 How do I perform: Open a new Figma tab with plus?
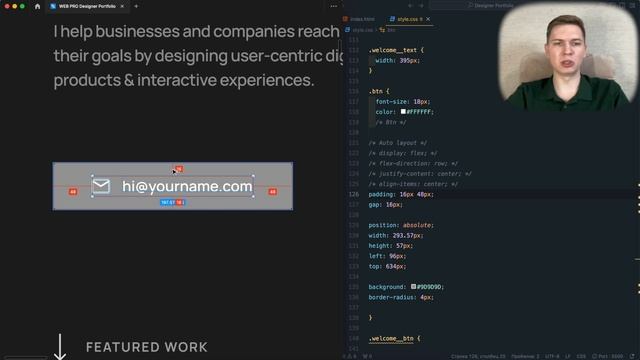(x=136, y=7)
